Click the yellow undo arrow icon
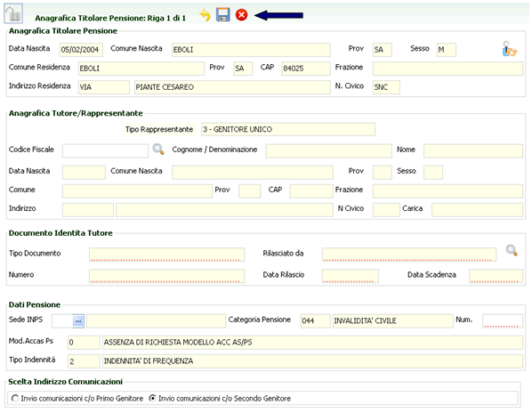 (x=205, y=15)
